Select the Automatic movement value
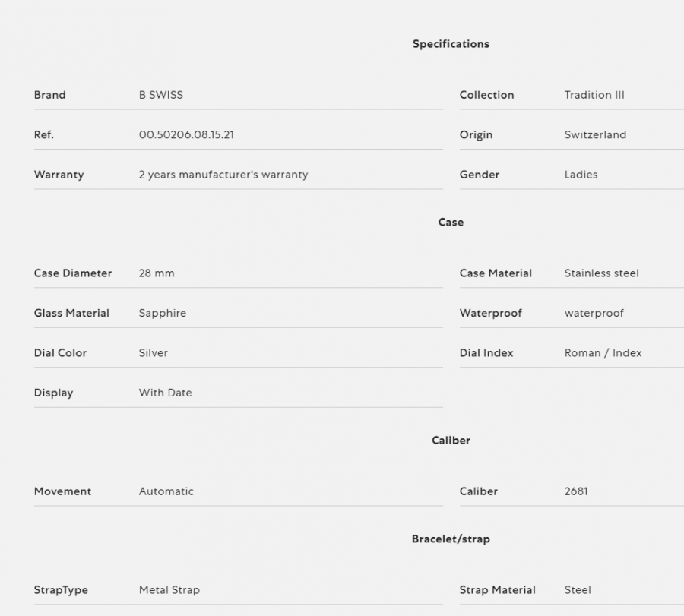The width and height of the screenshot is (684, 616). (166, 491)
